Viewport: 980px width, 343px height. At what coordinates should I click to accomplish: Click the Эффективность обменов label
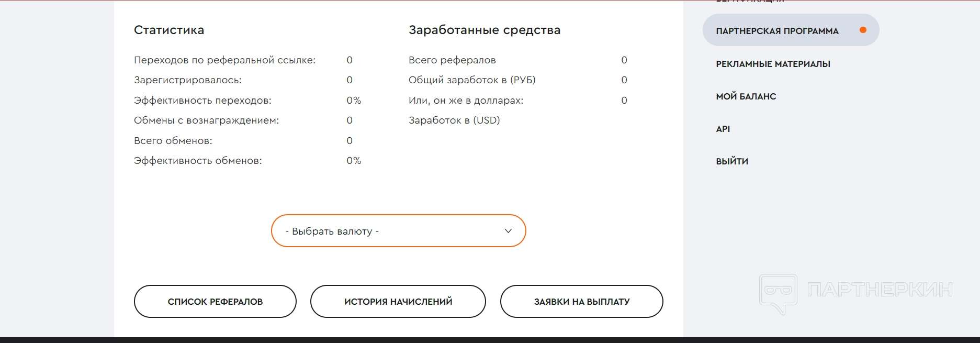pos(198,161)
